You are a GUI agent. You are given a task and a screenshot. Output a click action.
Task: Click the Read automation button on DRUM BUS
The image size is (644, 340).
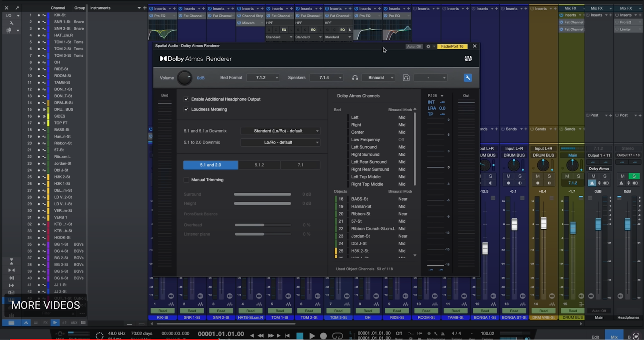coord(573,311)
